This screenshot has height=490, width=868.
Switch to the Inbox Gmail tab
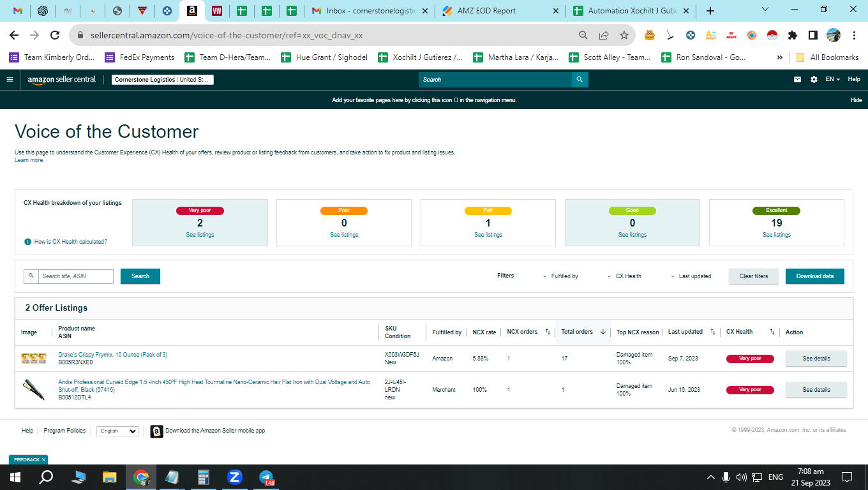(x=370, y=11)
